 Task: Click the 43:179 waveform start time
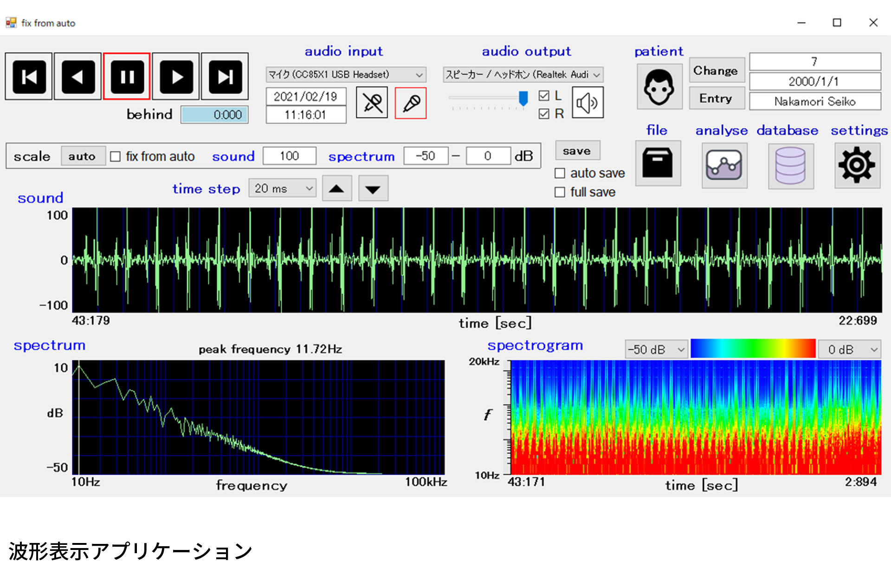point(91,321)
